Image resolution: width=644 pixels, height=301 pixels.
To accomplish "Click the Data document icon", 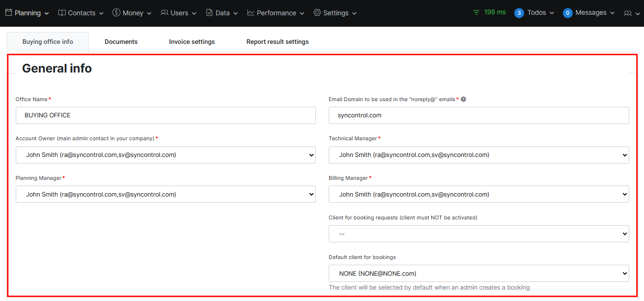I will [209, 13].
